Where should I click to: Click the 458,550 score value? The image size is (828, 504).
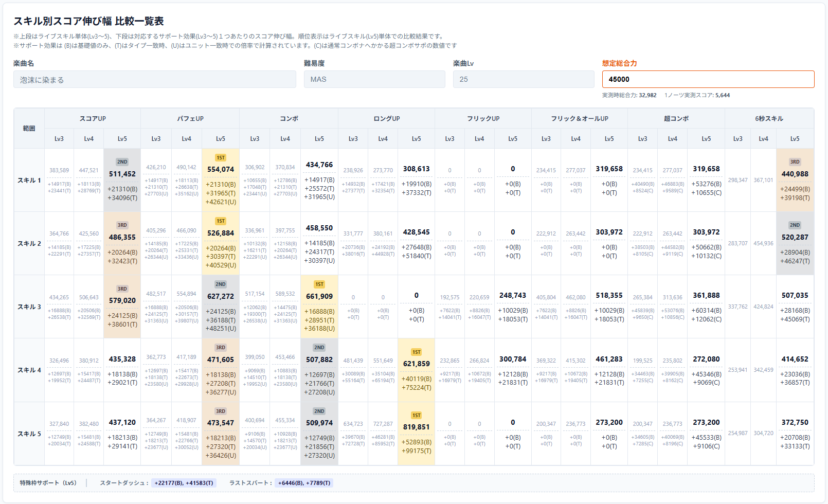point(319,228)
